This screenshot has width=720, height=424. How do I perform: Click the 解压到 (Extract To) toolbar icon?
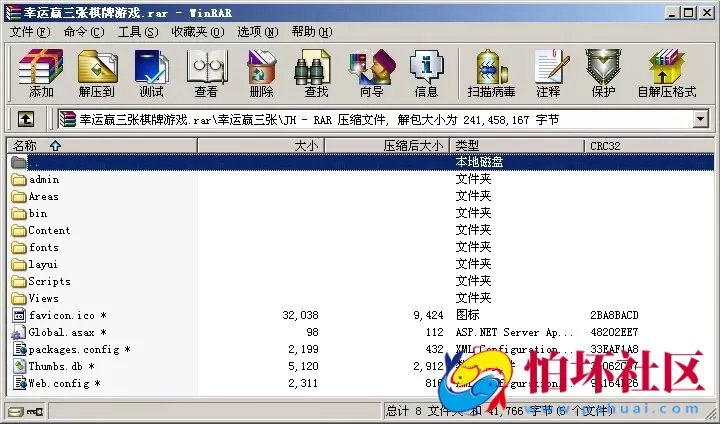(x=97, y=73)
